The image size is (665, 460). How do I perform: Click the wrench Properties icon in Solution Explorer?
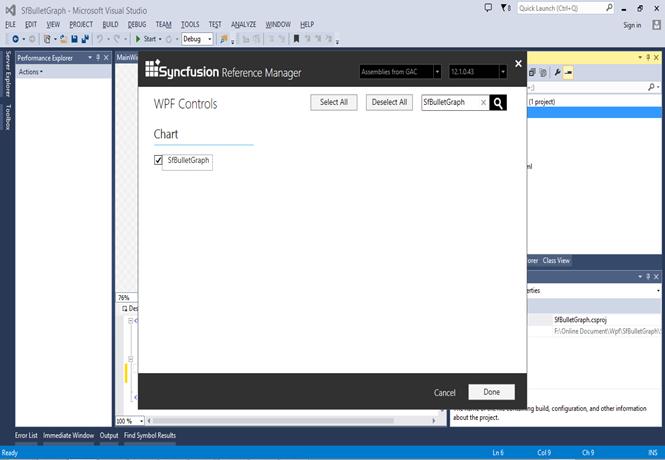coord(557,72)
